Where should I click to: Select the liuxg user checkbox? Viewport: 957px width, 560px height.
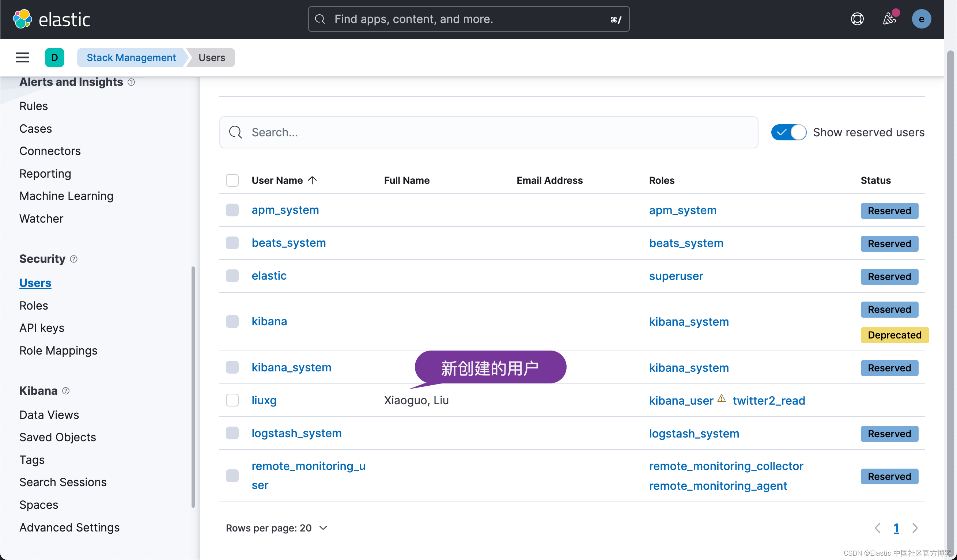[232, 400]
